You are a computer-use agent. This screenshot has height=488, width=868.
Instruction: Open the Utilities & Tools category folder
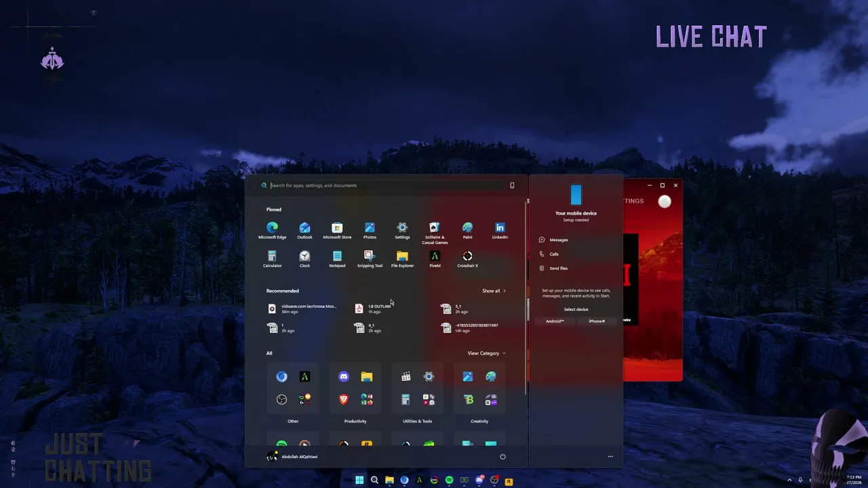[417, 388]
